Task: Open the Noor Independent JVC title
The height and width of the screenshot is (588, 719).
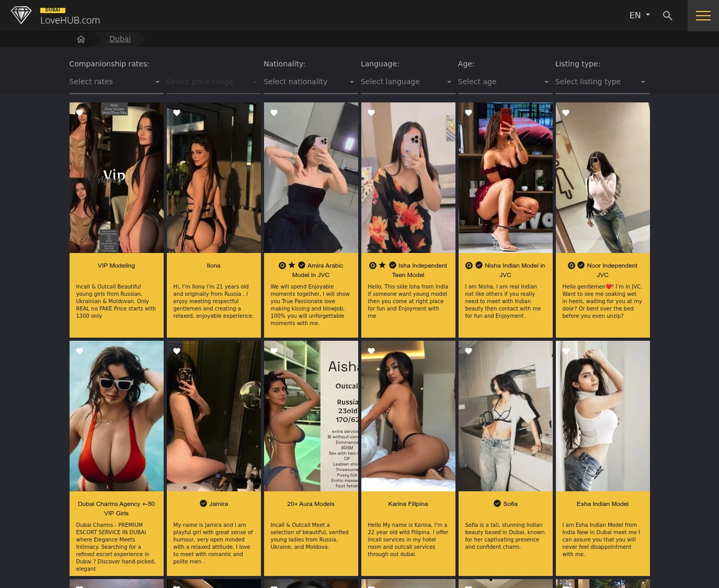Action: point(612,270)
